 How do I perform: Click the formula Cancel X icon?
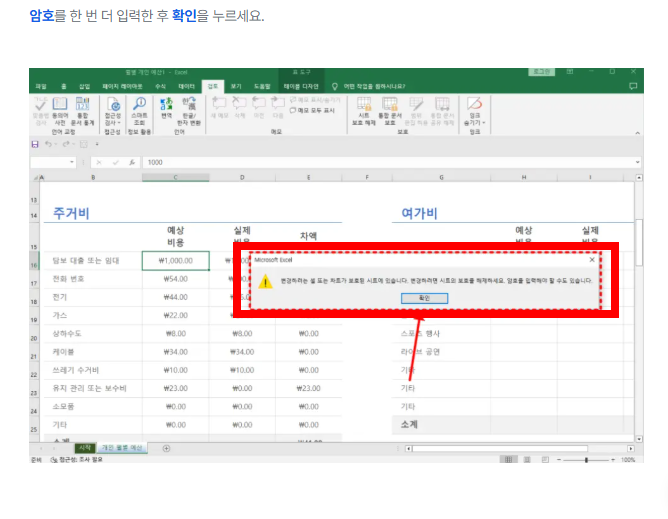[99, 162]
